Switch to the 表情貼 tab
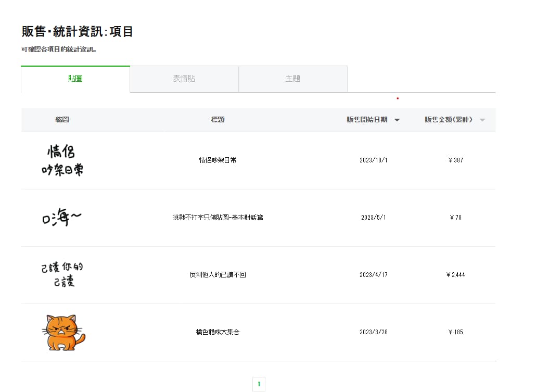Image resolution: width=549 pixels, height=392 pixels. (x=184, y=79)
